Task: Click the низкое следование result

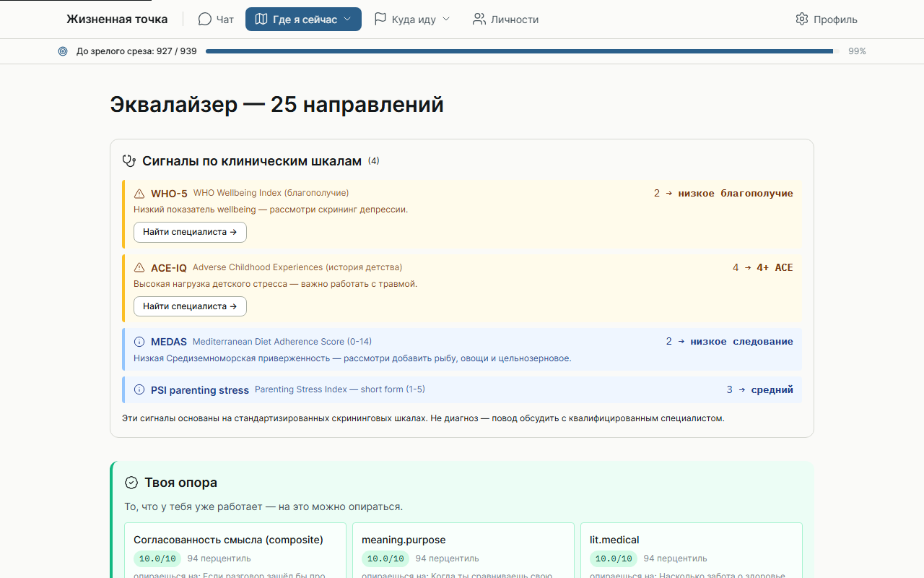Action: 741,342
